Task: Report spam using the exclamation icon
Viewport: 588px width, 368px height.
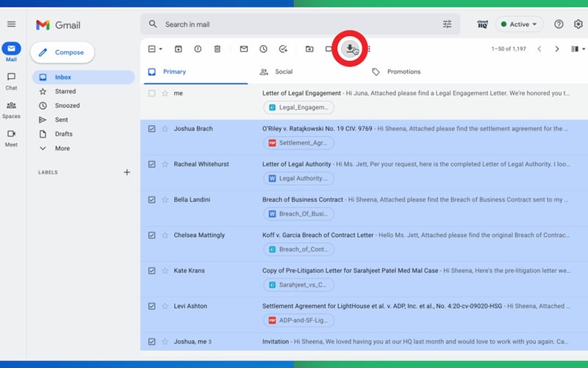Action: coord(198,49)
